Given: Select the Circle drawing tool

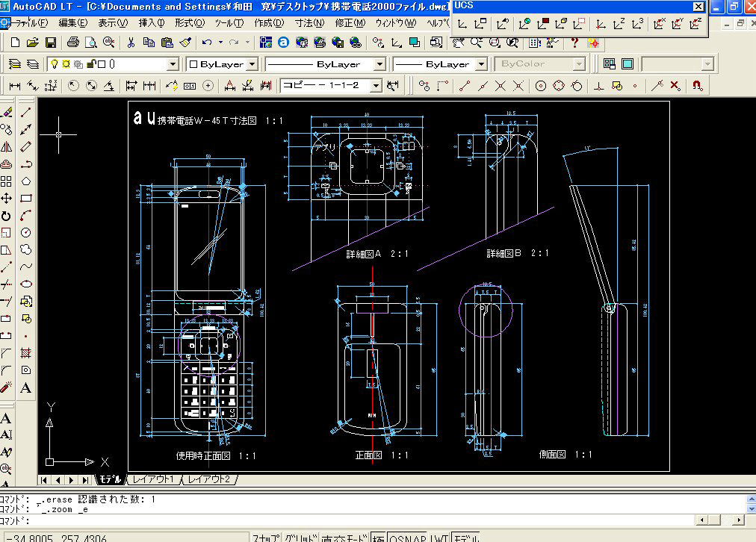Looking at the screenshot, I should click(26, 233).
